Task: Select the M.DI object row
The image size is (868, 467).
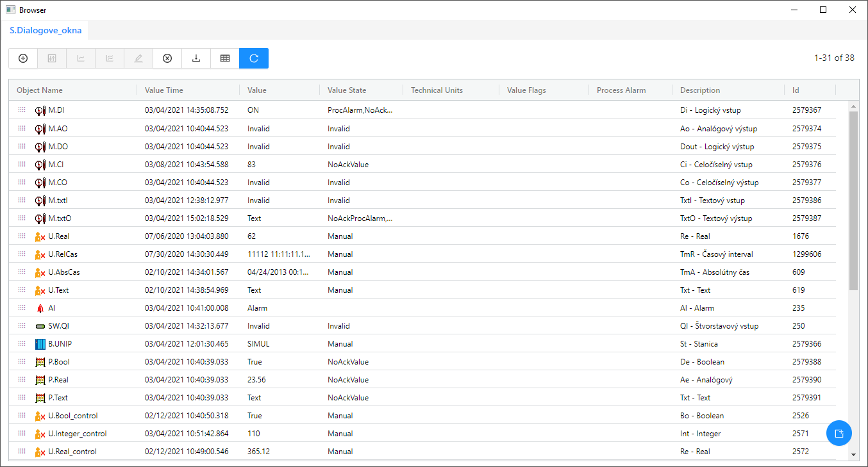Action: [56, 110]
